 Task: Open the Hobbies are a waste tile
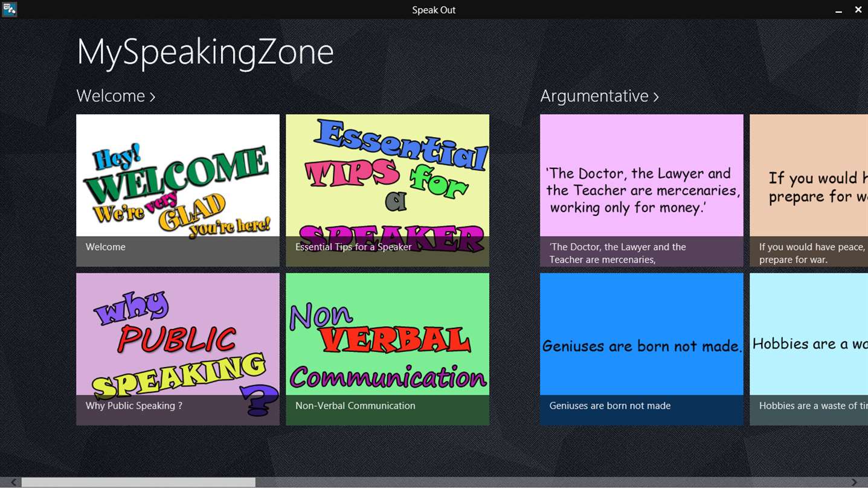coord(809,349)
